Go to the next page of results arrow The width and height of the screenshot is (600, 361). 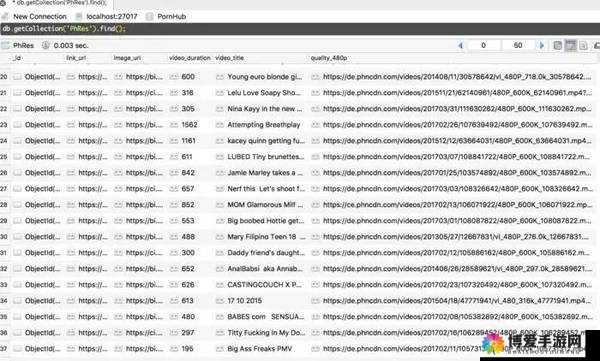(x=541, y=46)
